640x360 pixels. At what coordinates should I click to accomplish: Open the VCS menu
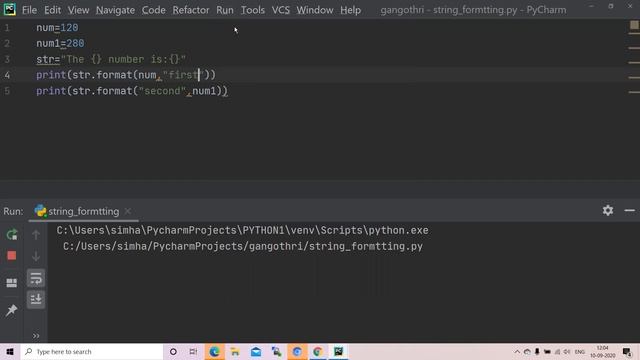point(280,10)
